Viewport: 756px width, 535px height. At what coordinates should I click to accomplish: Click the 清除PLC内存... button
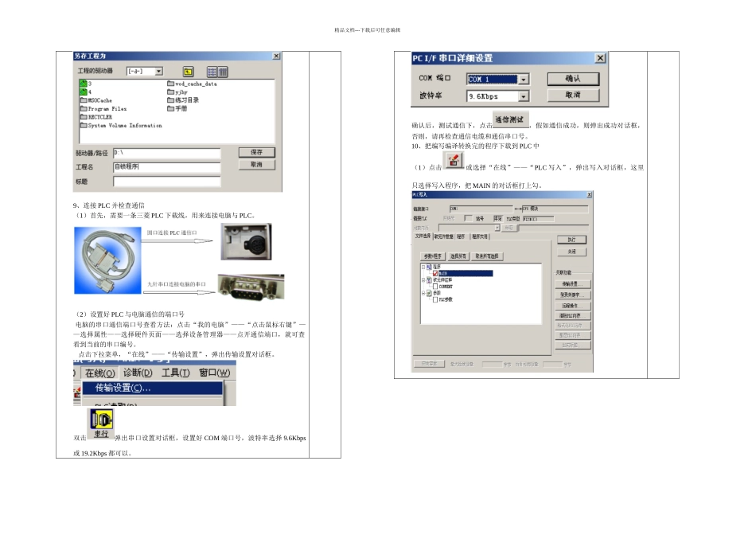[573, 316]
